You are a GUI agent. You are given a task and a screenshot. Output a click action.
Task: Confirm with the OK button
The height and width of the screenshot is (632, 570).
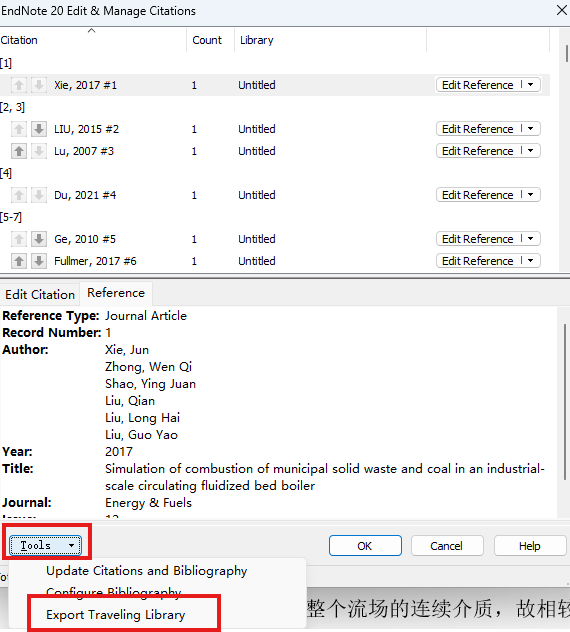point(365,546)
